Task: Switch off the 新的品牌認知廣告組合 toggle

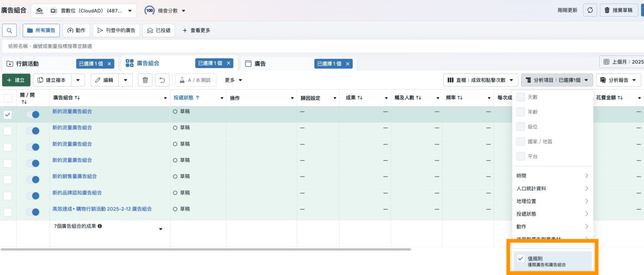Action: pos(33,196)
